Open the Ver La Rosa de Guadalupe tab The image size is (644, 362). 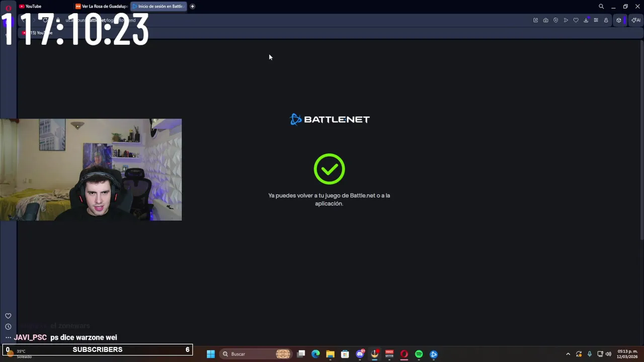click(x=101, y=7)
